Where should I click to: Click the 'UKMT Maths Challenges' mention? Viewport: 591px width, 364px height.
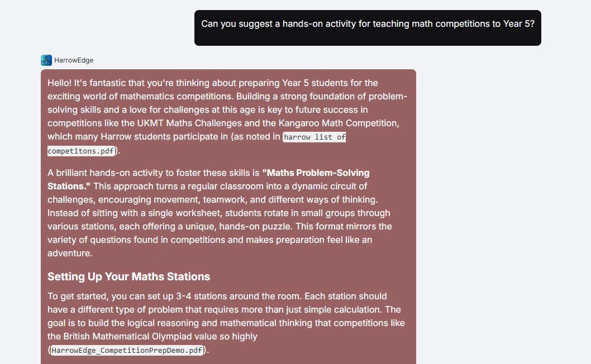click(x=189, y=123)
